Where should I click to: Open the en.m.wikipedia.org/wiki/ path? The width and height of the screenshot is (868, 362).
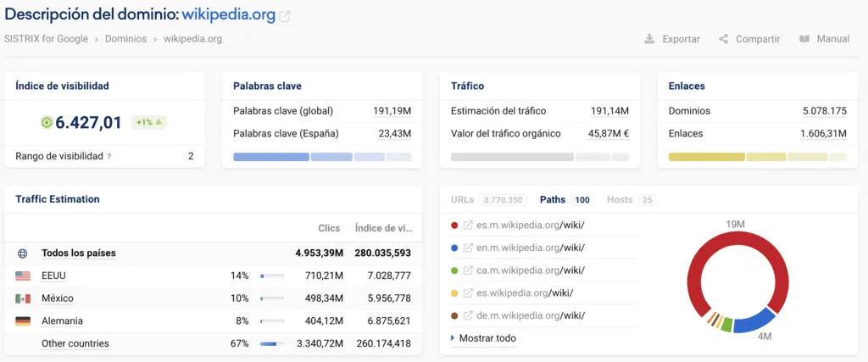point(531,248)
